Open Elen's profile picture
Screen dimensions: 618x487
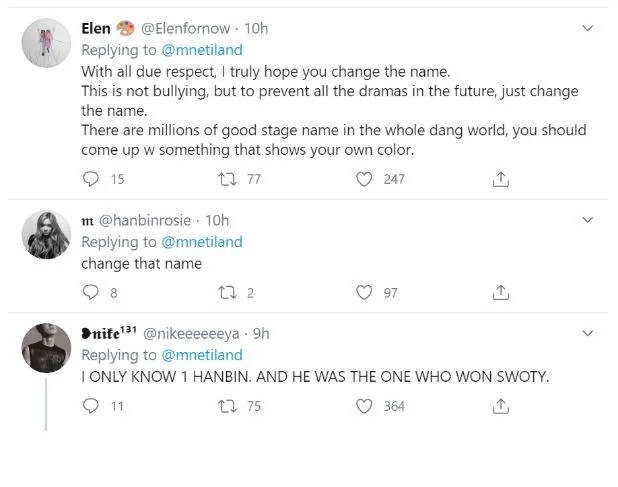pos(46,44)
